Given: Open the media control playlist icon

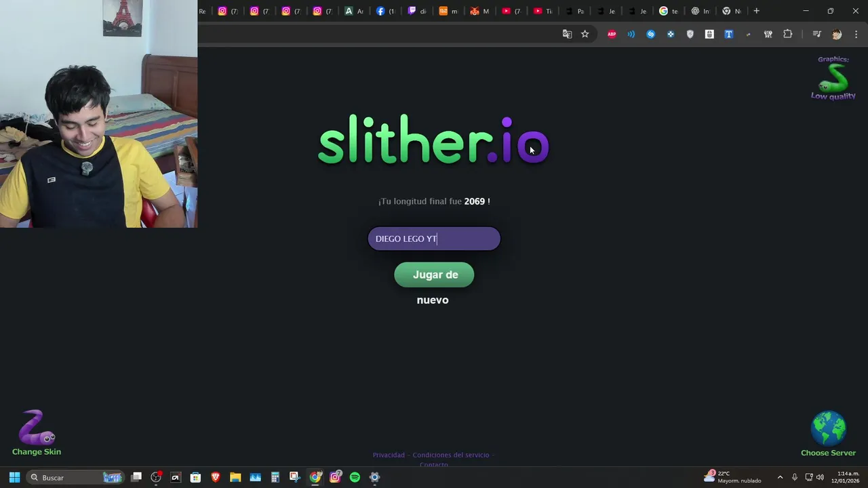Looking at the screenshot, I should pos(817,34).
